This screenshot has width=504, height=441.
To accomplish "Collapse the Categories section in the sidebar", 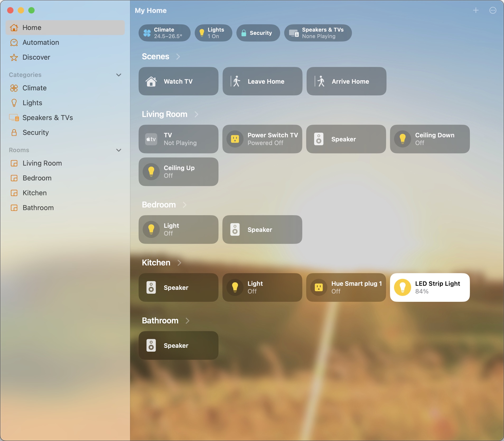I will coord(119,75).
